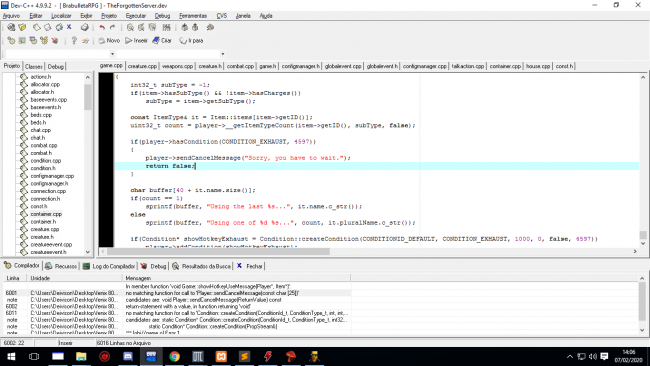Viewport: 650px width, 366px height.
Task: Switch to the Debug side panel tab
Action: pos(56,66)
